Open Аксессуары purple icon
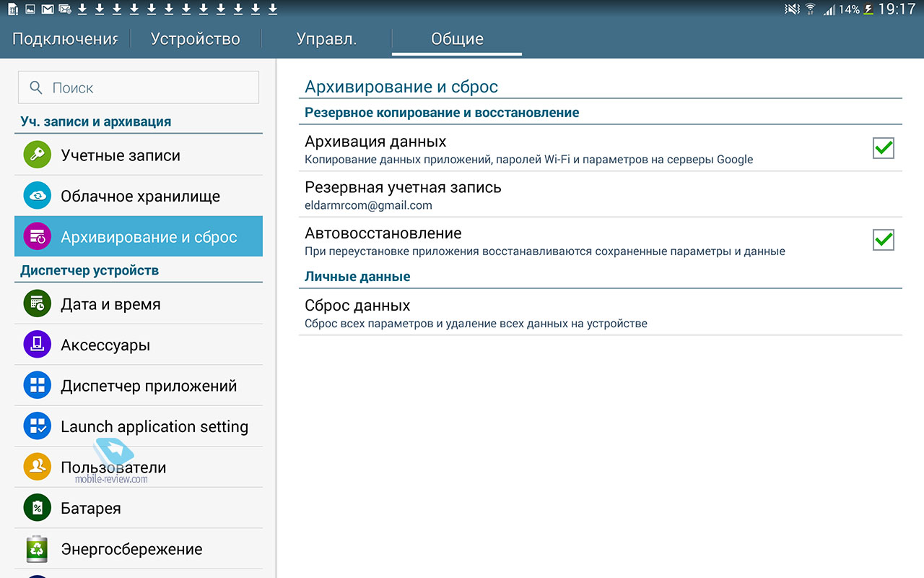Screen dimensions: 924x578 [37, 345]
